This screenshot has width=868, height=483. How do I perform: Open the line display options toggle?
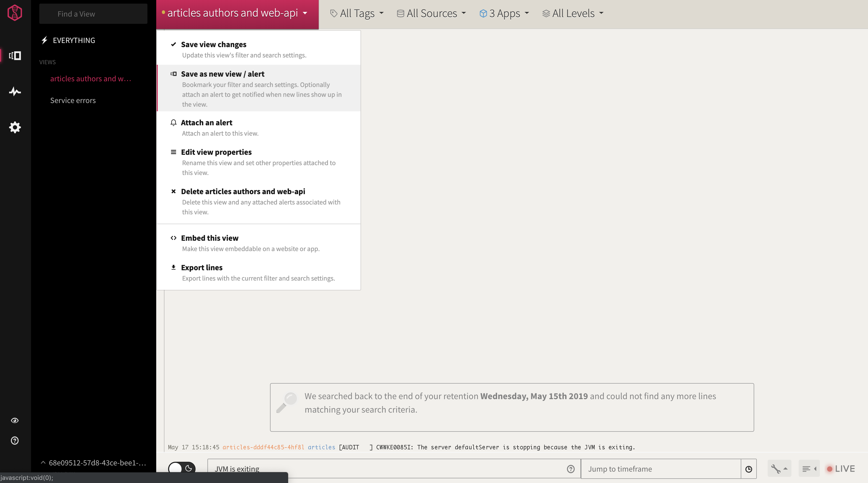coord(809,469)
